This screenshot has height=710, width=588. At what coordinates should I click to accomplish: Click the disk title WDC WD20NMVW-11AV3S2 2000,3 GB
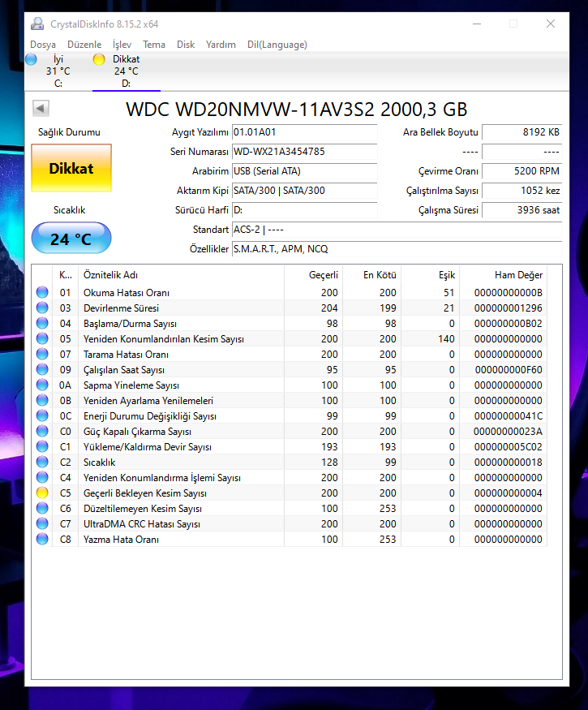[297, 109]
